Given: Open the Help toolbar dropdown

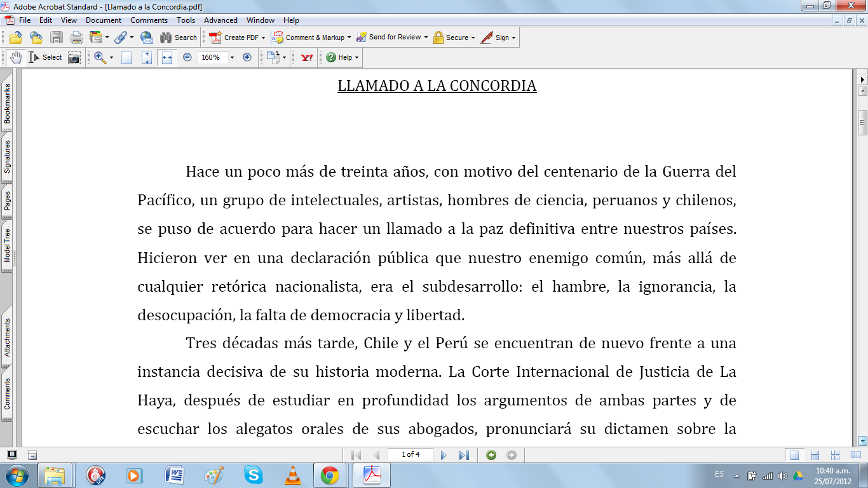Looking at the screenshot, I should pos(342,57).
